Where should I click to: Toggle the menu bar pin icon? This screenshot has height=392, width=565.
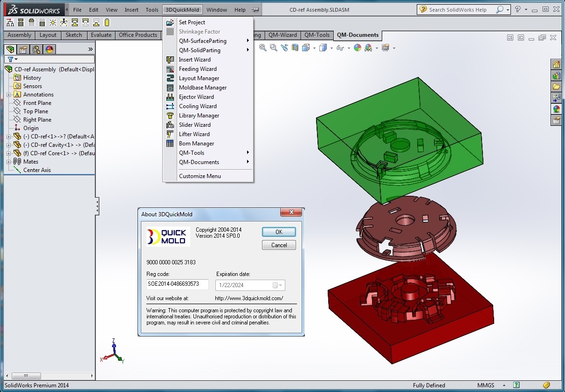pos(255,10)
